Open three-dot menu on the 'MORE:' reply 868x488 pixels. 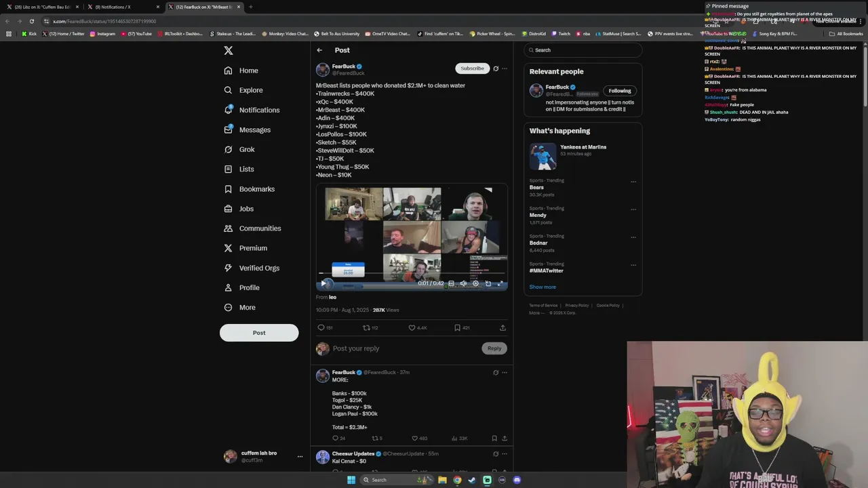[504, 373]
